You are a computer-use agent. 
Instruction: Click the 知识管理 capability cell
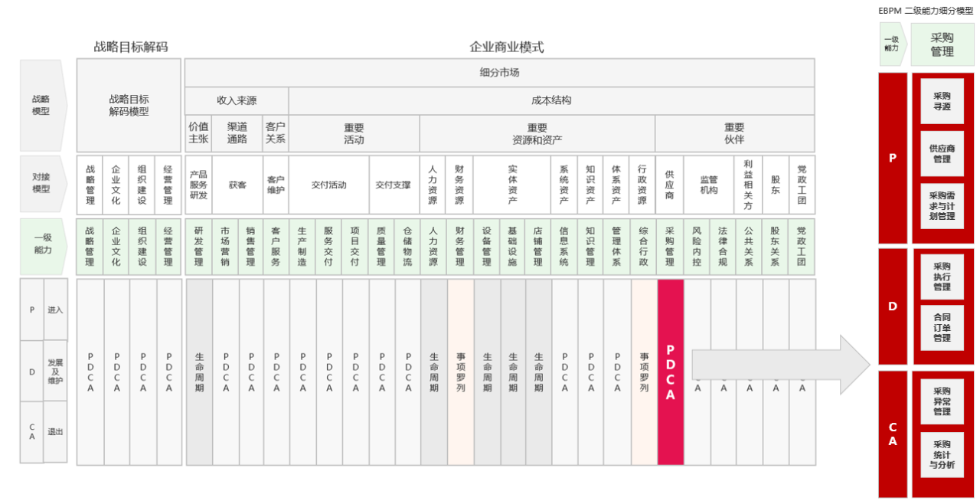point(590,247)
